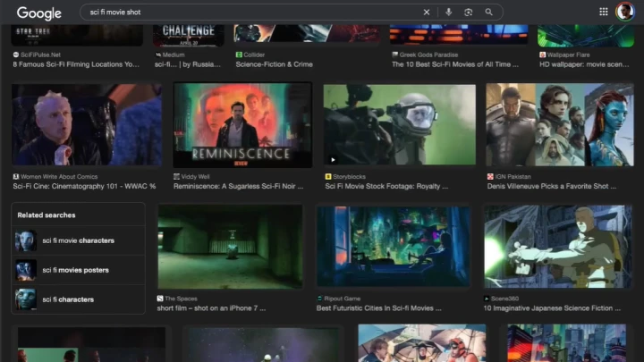This screenshot has width=644, height=362.
Task: Open the Reminiscence movie poster image
Action: pos(242,125)
